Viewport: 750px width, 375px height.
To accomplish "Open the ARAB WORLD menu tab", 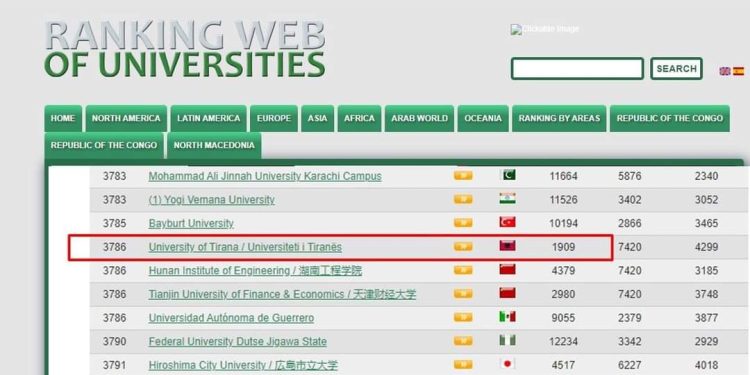I will tap(419, 118).
